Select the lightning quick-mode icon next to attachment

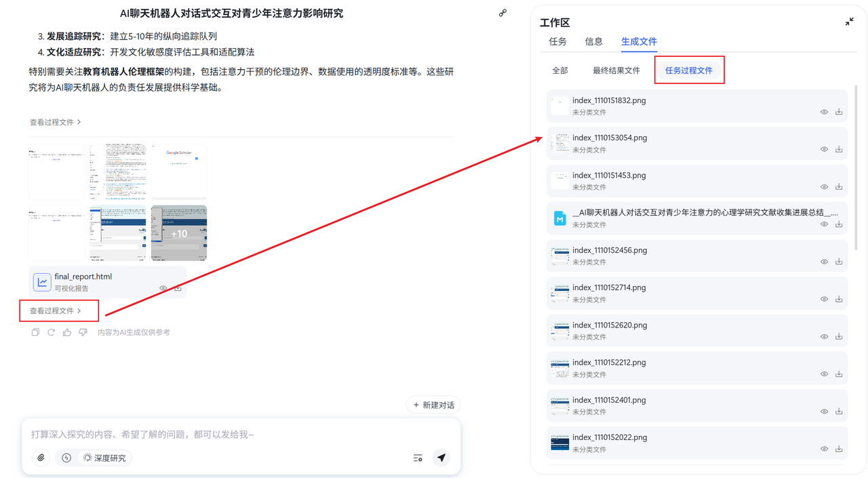coord(66,458)
